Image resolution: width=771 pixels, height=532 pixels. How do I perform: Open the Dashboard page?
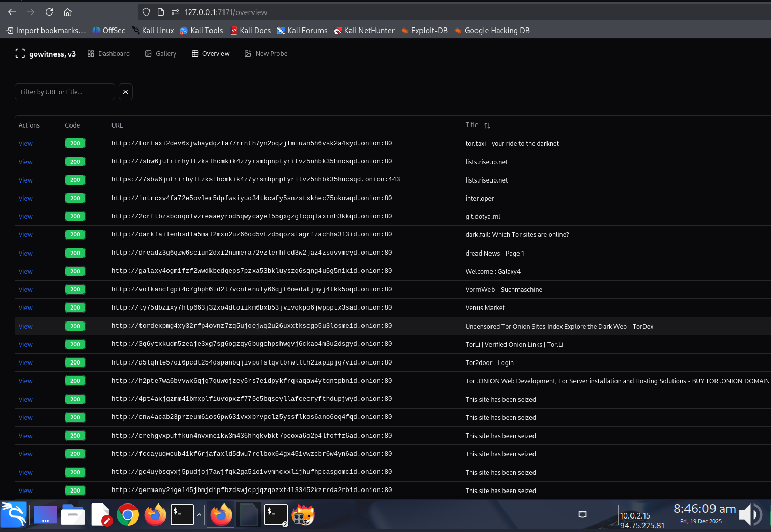[x=108, y=53]
